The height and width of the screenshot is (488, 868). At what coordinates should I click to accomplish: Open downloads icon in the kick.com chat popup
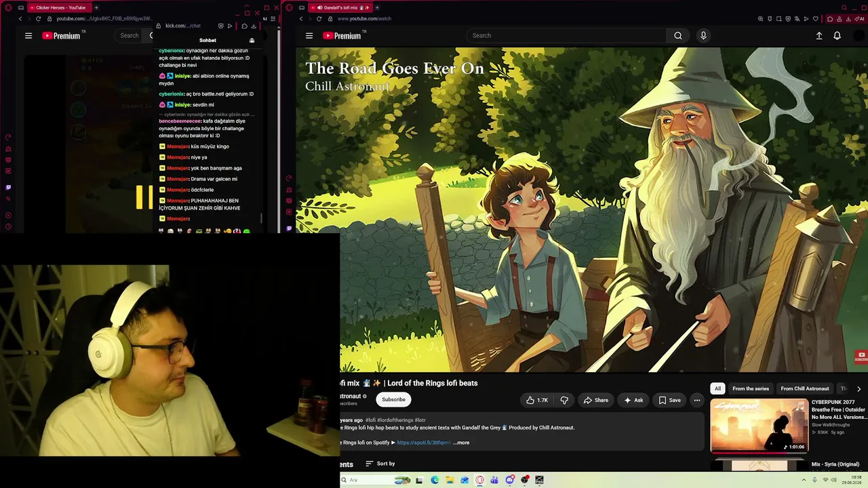pos(254,26)
